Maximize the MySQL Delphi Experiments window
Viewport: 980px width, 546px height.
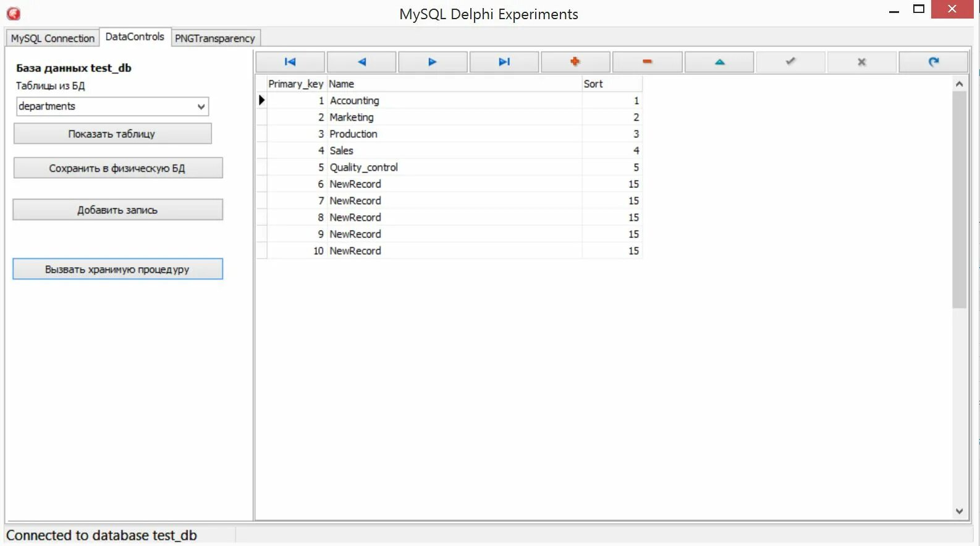pyautogui.click(x=919, y=9)
